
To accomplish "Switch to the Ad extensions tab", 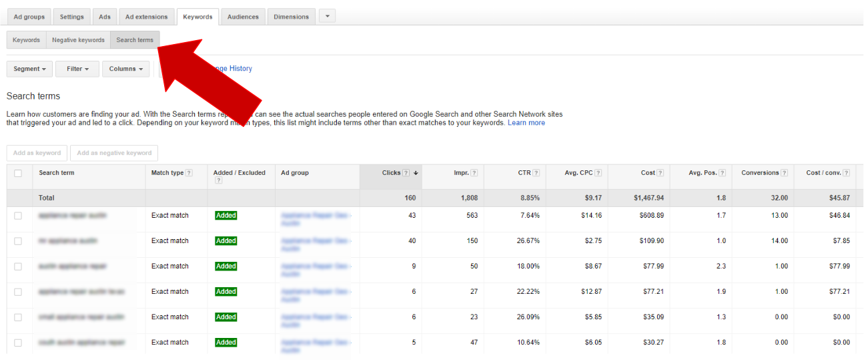I will click(x=146, y=17).
